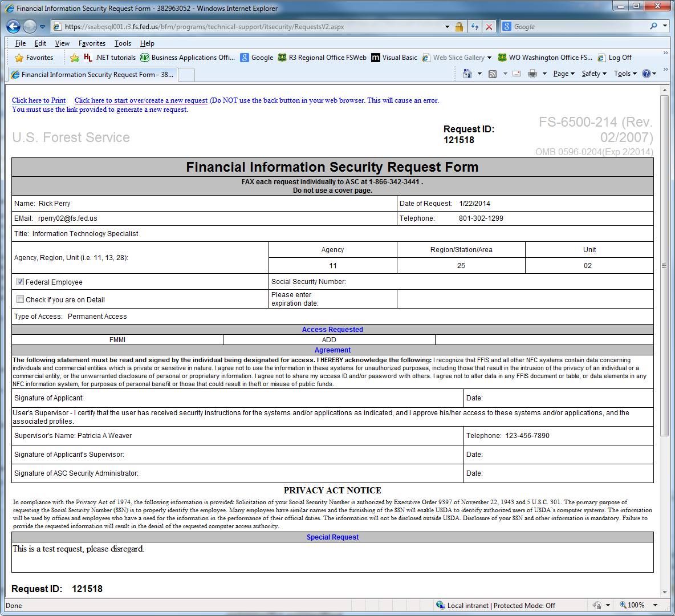Click 'This is a test request' text
Viewport: 675px width, 616px height.
tap(78, 549)
